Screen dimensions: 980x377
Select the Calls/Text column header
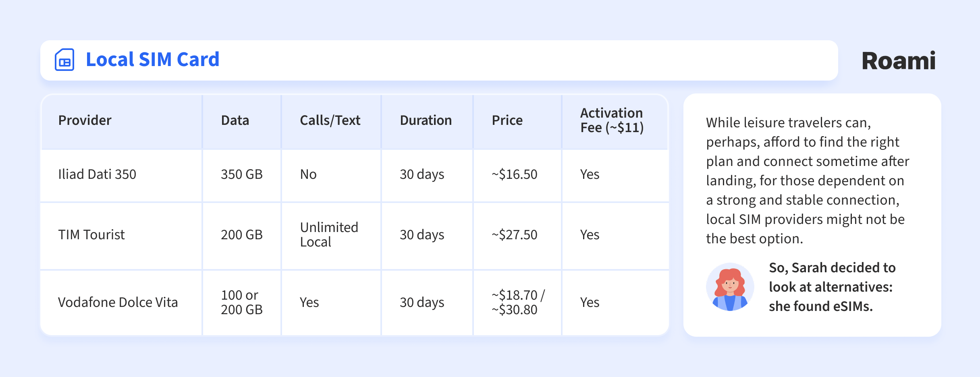click(330, 120)
